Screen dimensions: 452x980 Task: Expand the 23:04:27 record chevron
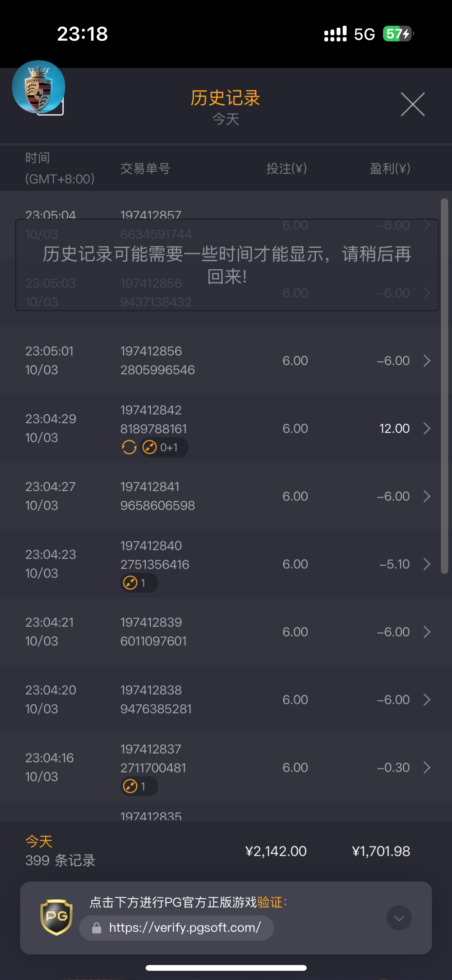427,496
